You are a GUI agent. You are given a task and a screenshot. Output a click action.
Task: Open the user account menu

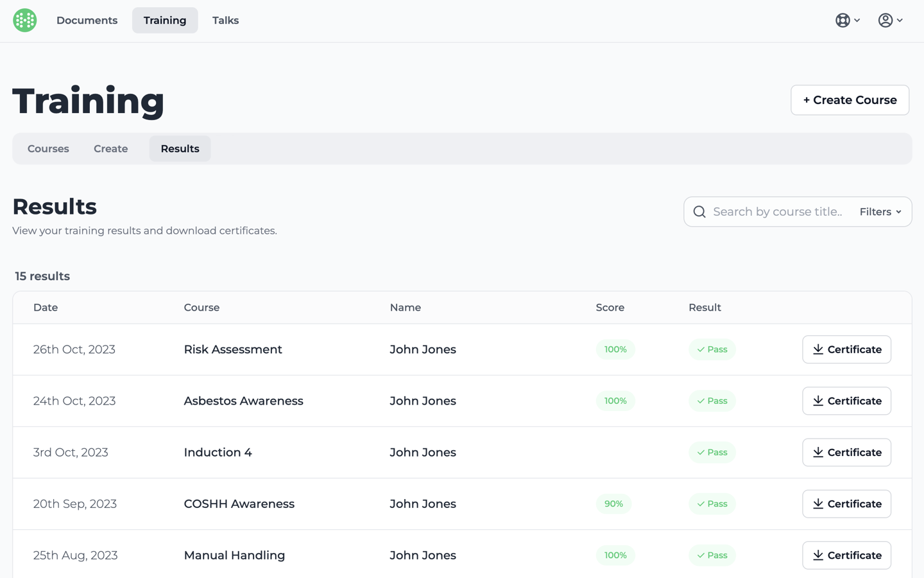[x=886, y=21]
